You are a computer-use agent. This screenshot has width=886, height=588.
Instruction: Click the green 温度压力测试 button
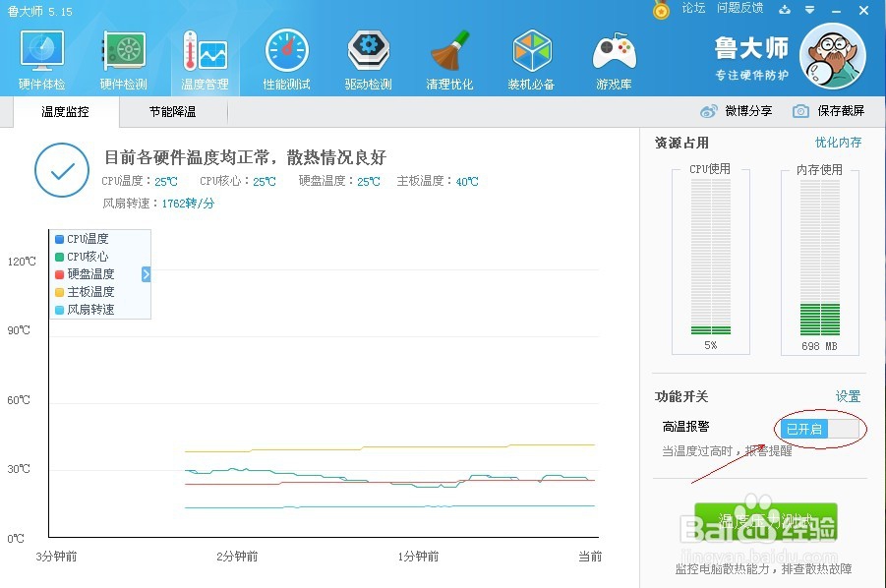[x=766, y=521]
